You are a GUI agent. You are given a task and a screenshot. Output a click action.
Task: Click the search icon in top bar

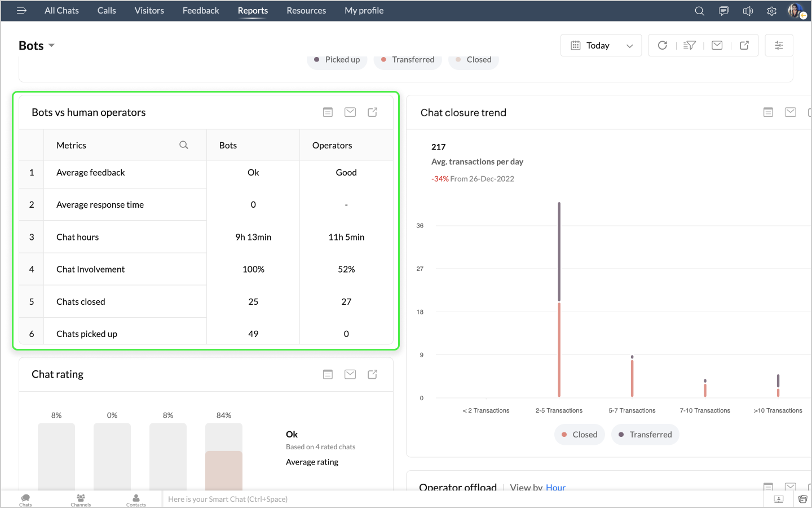coord(699,11)
